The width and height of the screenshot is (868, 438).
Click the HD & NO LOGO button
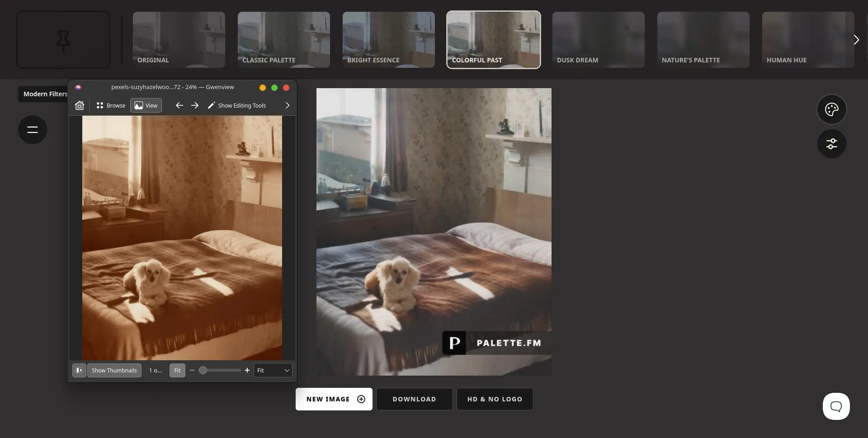pyautogui.click(x=495, y=399)
